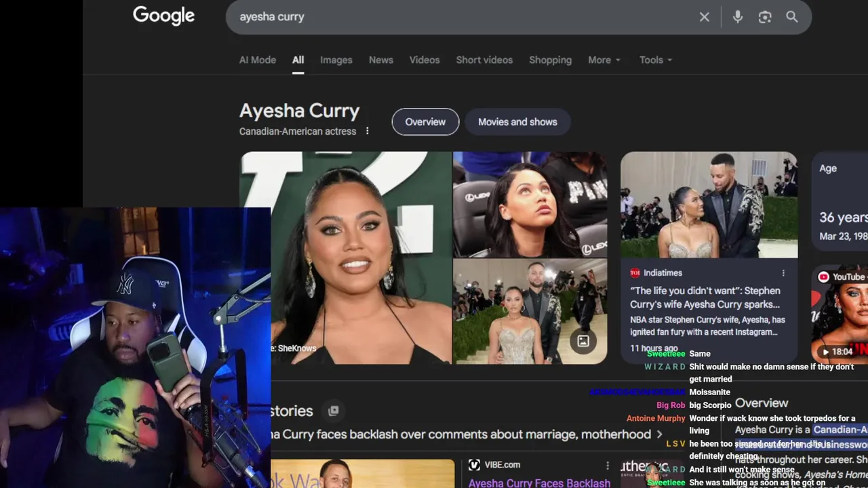Open VIBE.com result options three-dot menu
The width and height of the screenshot is (868, 488).
608,465
